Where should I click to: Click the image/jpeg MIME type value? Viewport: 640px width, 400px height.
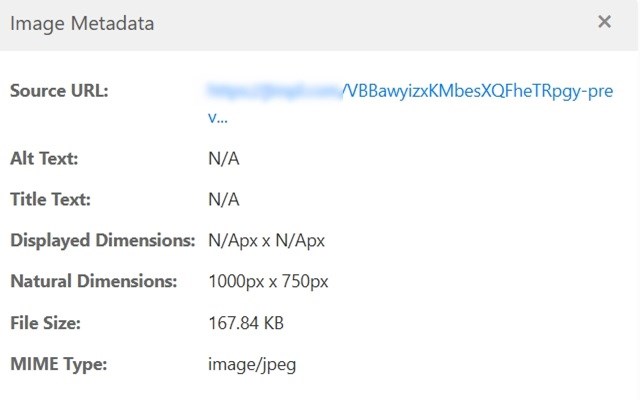click(x=252, y=364)
